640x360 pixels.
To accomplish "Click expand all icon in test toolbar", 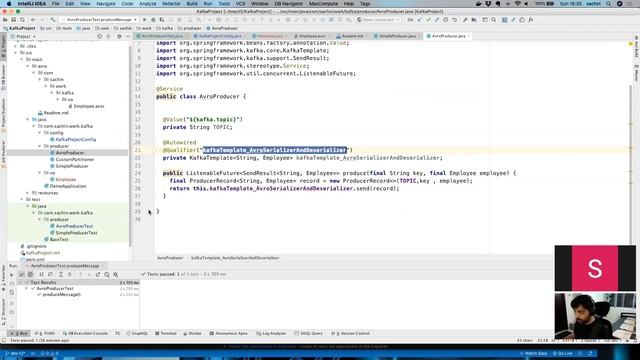I will pyautogui.click(x=60, y=275).
